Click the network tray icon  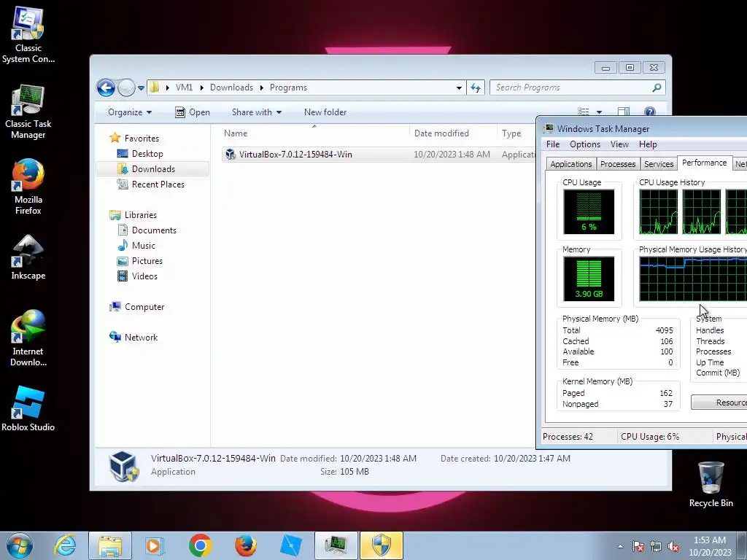pos(656,547)
